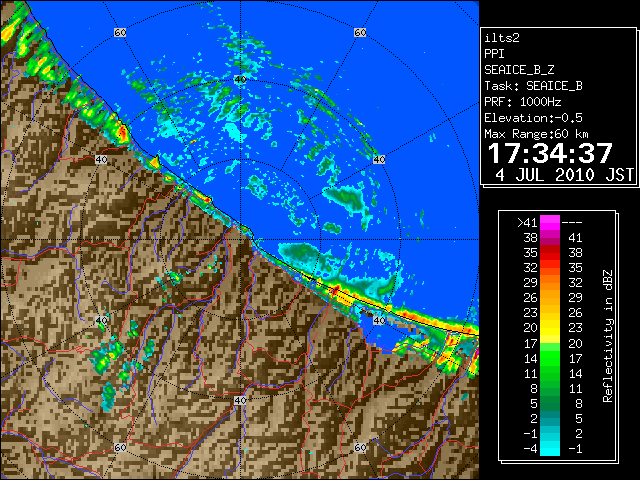Pick the bright green 14 to 17 legend swatch
The image size is (640, 480).
click(550, 358)
